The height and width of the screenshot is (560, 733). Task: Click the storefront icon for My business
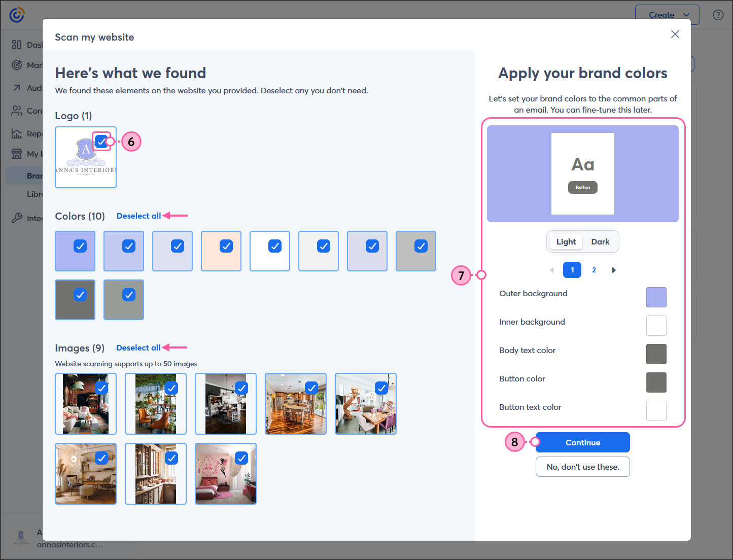16,154
